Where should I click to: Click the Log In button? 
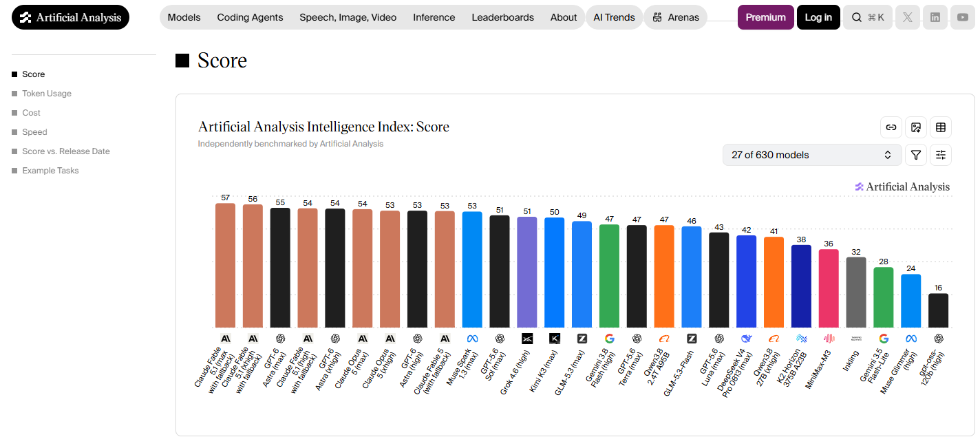pos(818,17)
